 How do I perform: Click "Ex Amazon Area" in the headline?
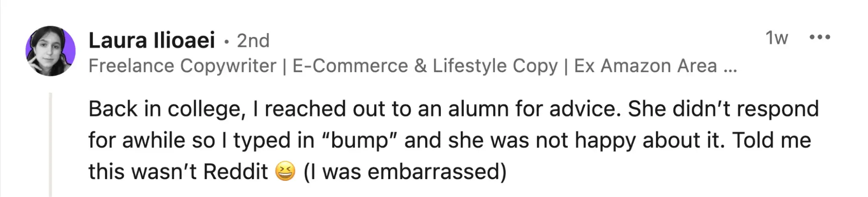645,66
